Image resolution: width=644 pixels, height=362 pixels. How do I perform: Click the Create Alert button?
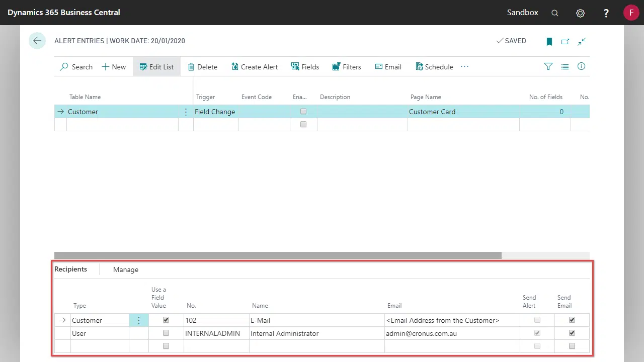[x=255, y=67]
